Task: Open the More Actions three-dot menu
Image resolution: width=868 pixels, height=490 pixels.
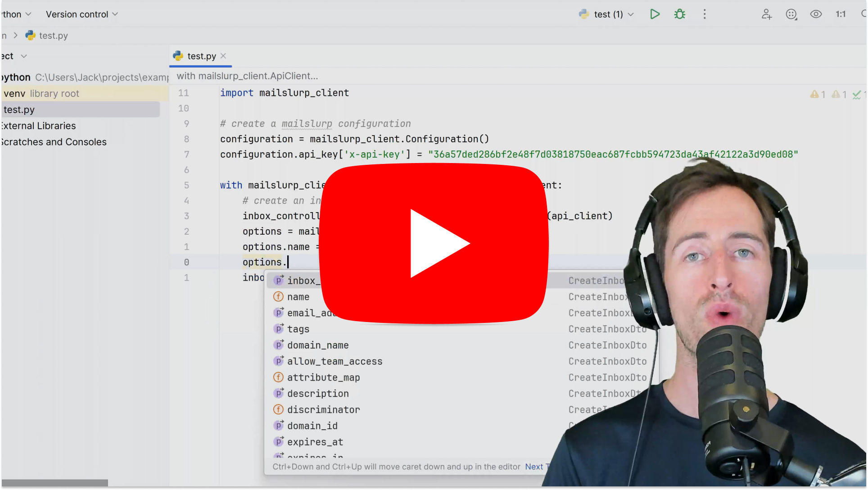Action: pos(705,14)
